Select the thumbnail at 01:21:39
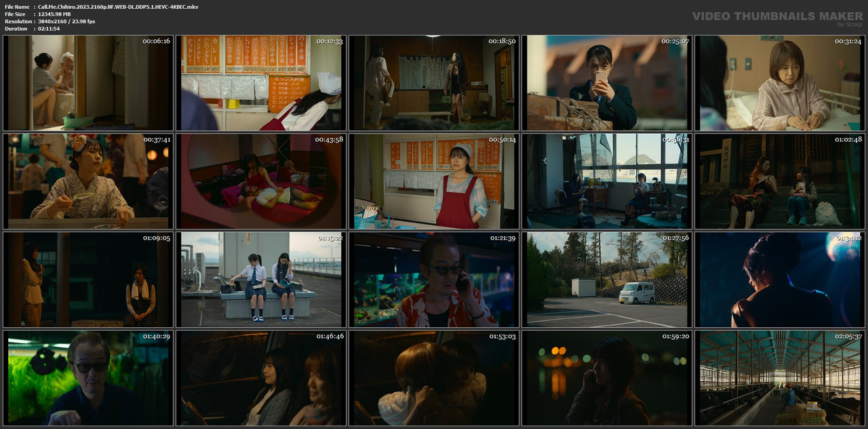This screenshot has width=868, height=429. tap(434, 280)
